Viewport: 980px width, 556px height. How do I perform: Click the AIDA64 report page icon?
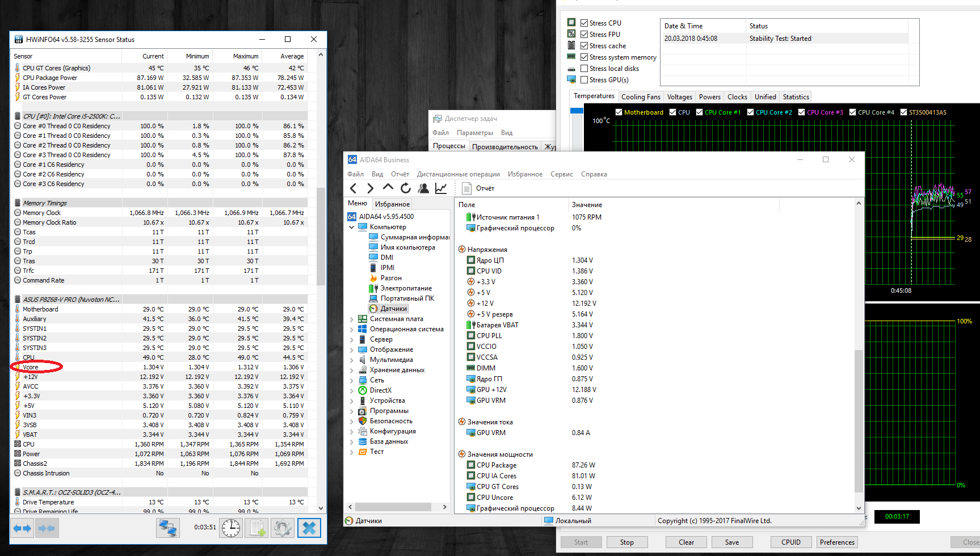[466, 188]
